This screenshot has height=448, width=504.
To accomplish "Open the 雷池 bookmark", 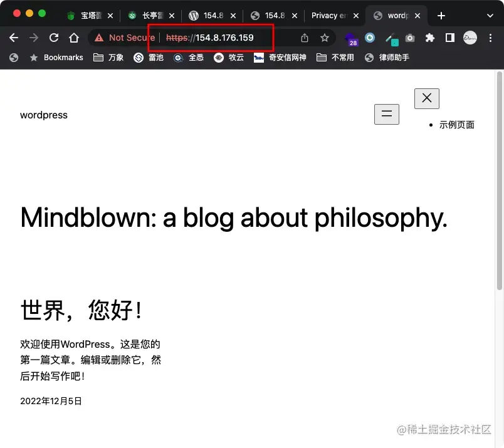I will (x=149, y=58).
